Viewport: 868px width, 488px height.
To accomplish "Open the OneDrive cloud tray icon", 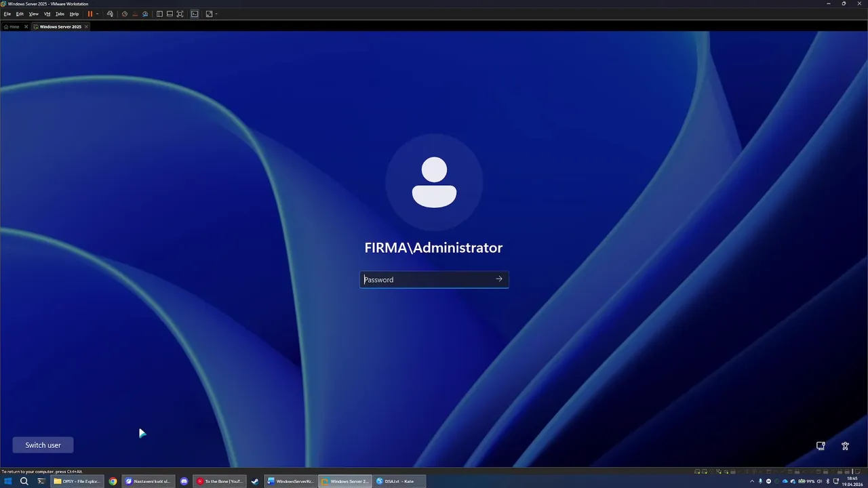I will [x=785, y=481].
